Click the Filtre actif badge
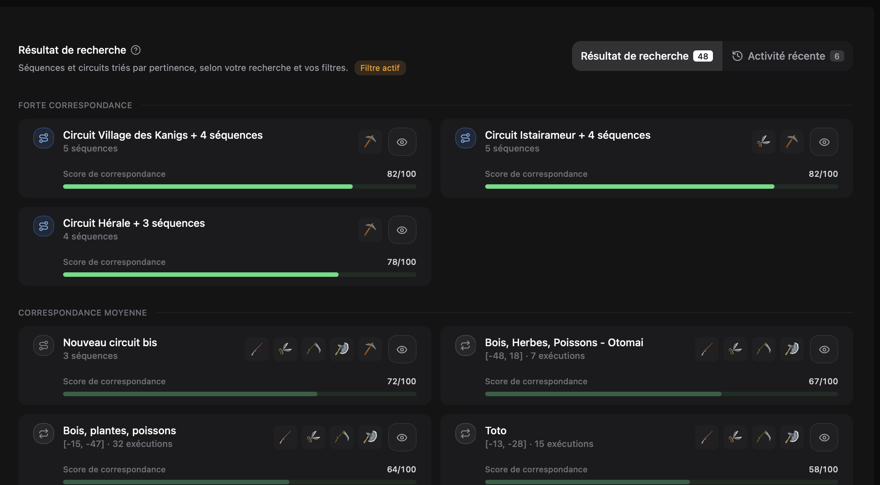 [x=380, y=68]
